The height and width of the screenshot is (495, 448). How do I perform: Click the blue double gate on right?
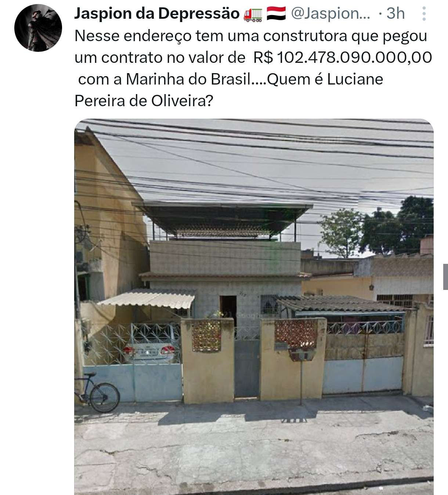pos(363,376)
